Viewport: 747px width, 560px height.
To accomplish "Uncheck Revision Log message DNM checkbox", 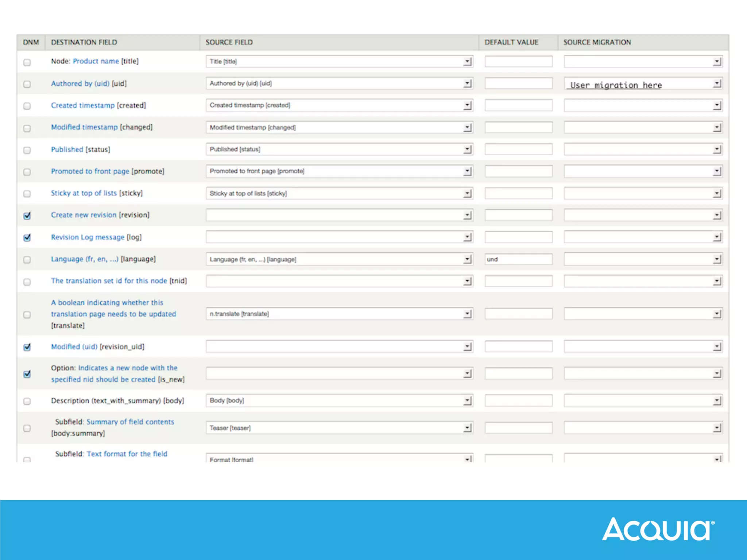I will click(27, 238).
